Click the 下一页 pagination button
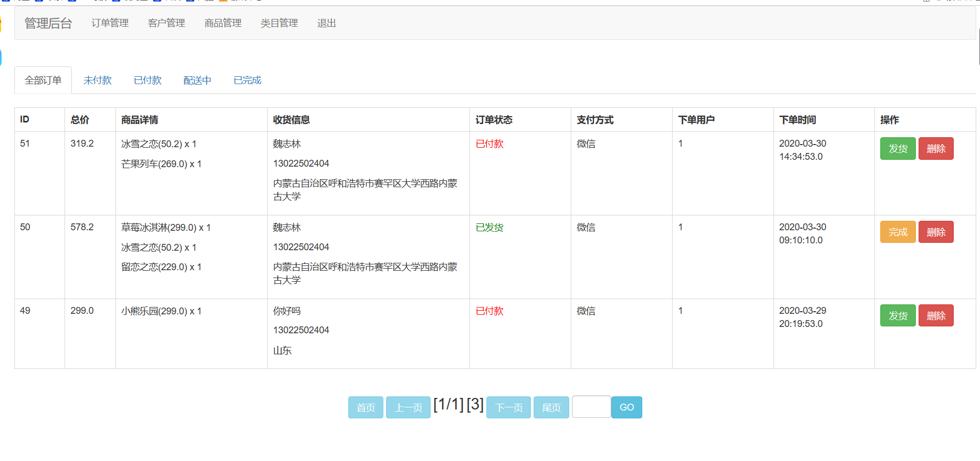 point(508,407)
